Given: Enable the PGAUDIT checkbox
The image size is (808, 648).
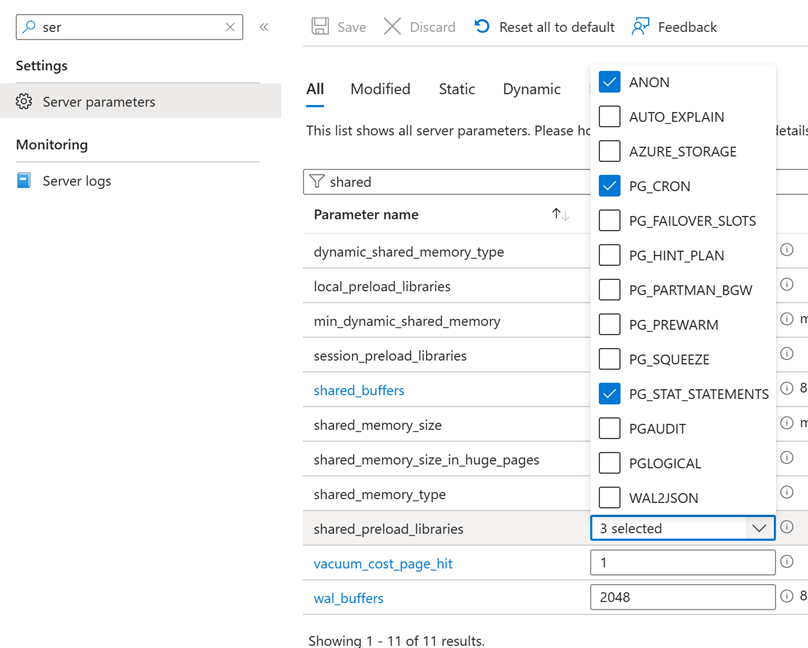Looking at the screenshot, I should click(609, 428).
